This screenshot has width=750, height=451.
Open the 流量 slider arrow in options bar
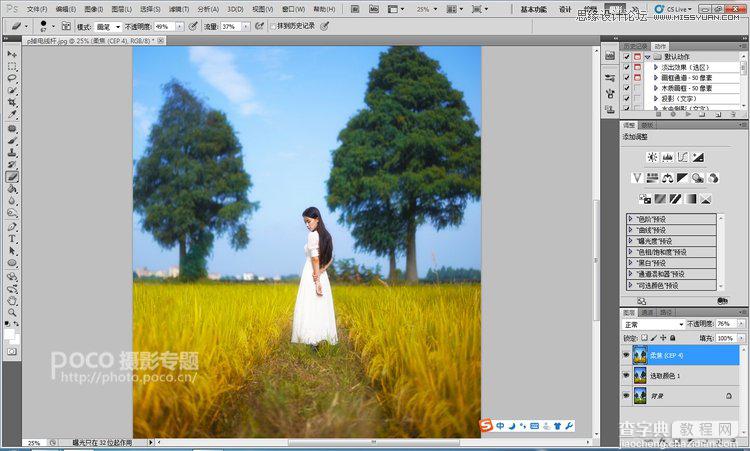pyautogui.click(x=246, y=27)
